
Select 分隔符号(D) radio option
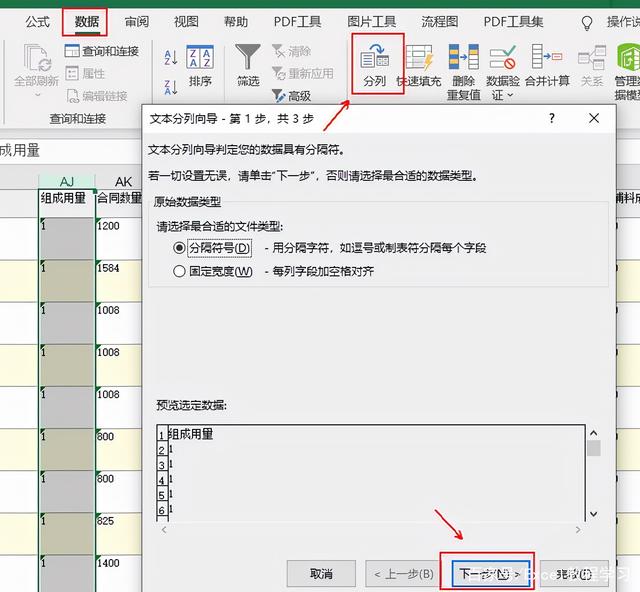(x=179, y=247)
